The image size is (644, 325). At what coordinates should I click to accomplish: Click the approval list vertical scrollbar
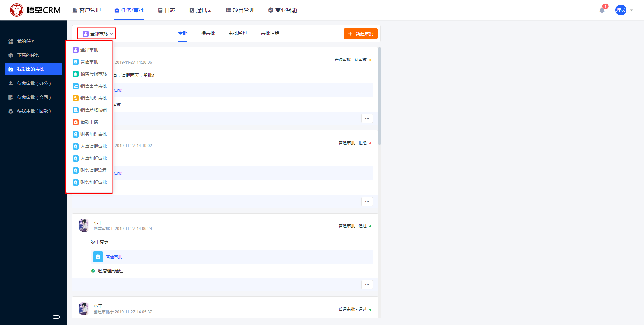pyautogui.click(x=379, y=96)
